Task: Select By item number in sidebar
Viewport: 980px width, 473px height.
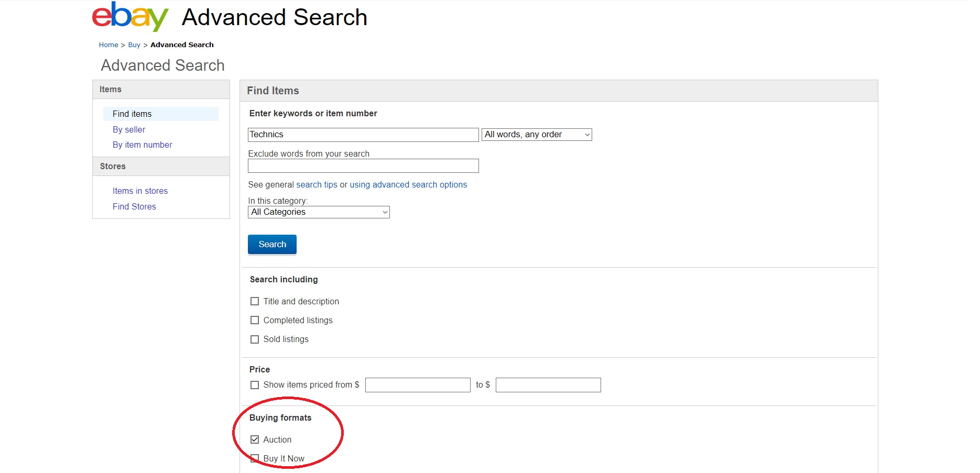Action: [x=142, y=145]
